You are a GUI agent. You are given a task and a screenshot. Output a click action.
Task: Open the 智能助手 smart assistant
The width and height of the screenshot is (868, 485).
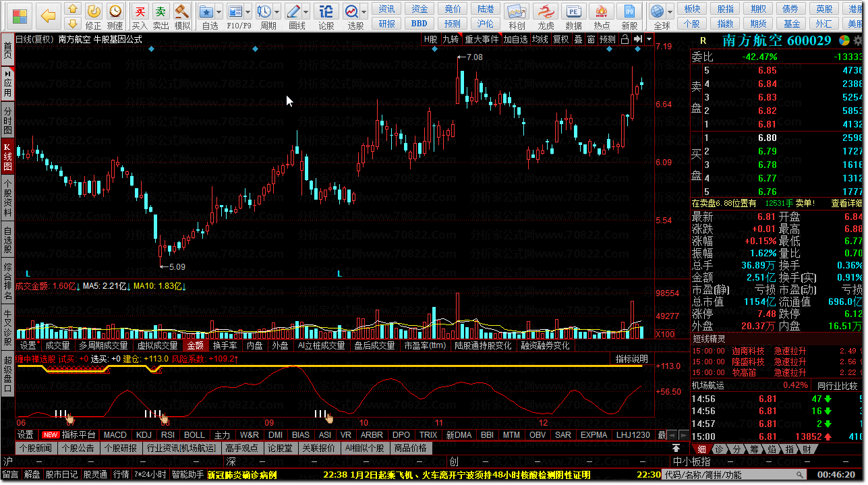[187, 475]
